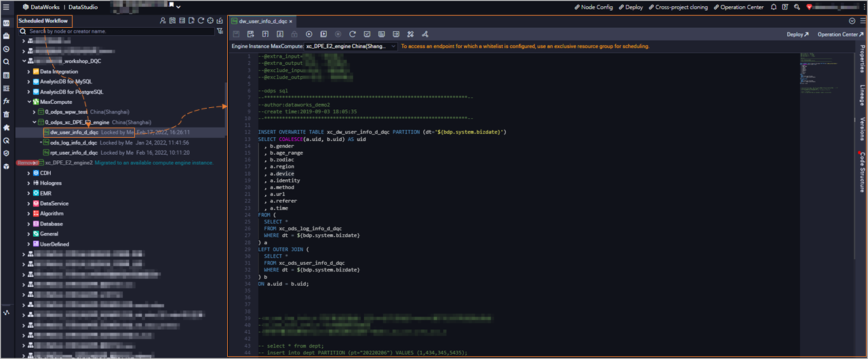Click Deploy in the top bar
The height and width of the screenshot is (359, 868).
click(x=630, y=7)
